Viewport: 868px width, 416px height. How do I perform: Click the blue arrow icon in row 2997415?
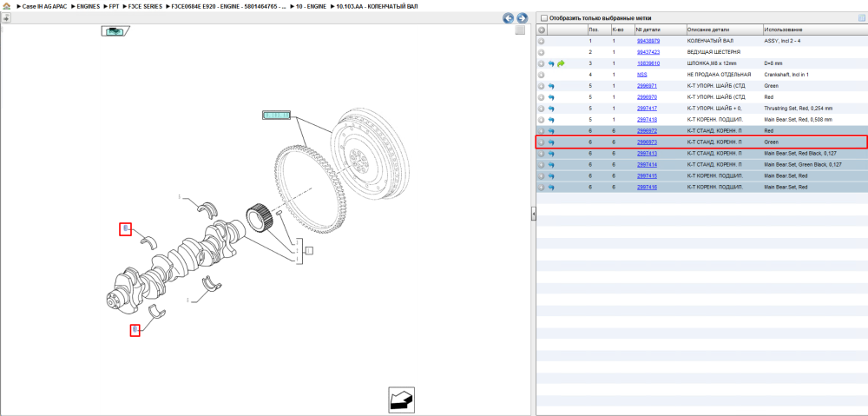coord(551,176)
